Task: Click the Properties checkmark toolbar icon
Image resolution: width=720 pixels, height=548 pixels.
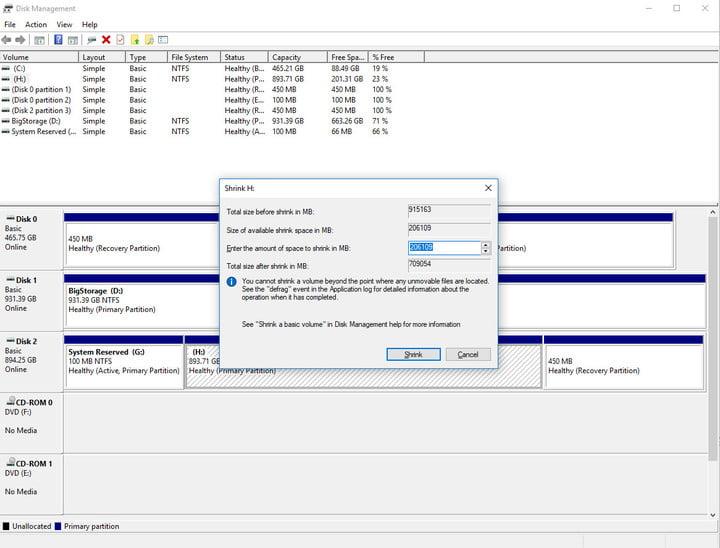Action: tap(120, 40)
